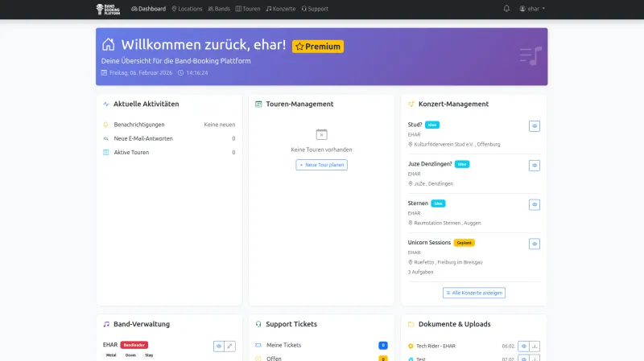Click the Premium star badge

318,47
